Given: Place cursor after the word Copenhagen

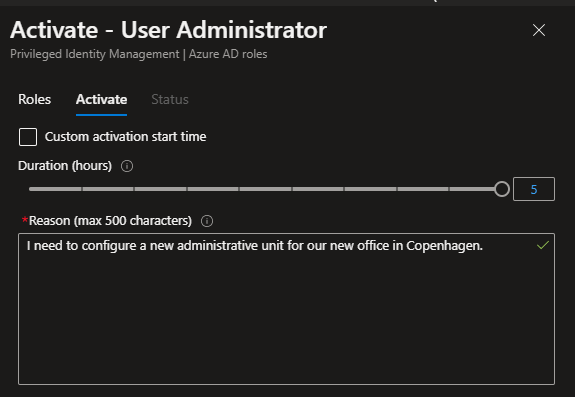Looking at the screenshot, I should [479, 246].
